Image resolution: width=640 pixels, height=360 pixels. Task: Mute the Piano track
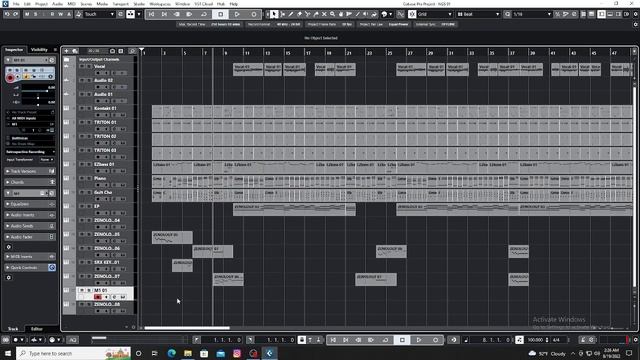(82, 178)
